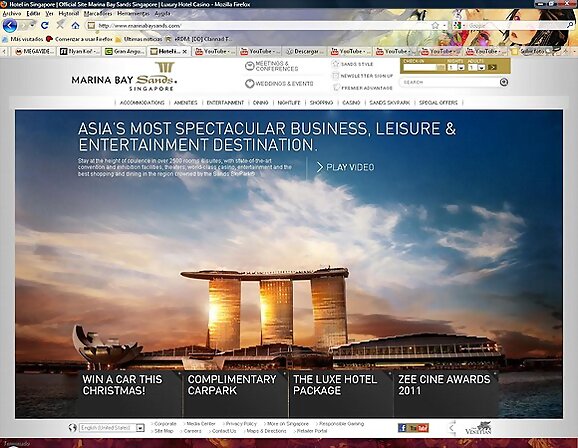The image size is (578, 448).
Task: Open the Ayuda menu
Action: [x=162, y=14]
